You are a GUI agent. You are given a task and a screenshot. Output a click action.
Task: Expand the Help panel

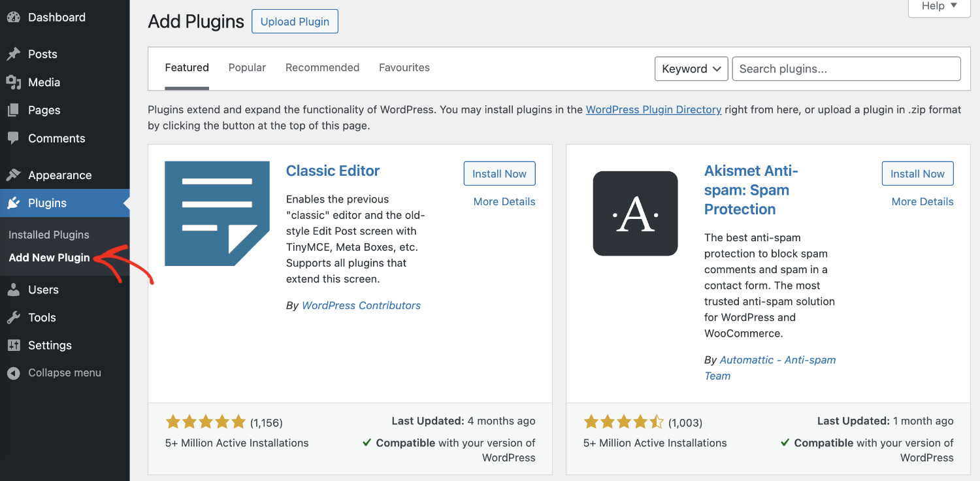click(x=938, y=6)
